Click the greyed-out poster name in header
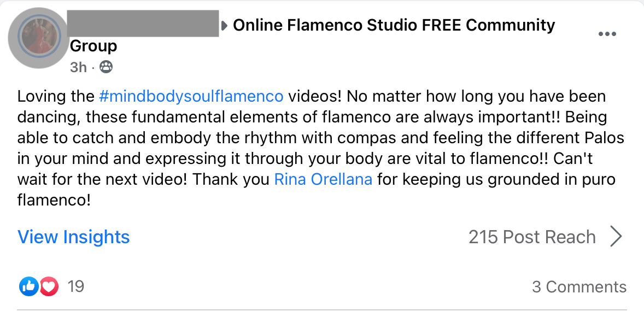 click(x=144, y=24)
